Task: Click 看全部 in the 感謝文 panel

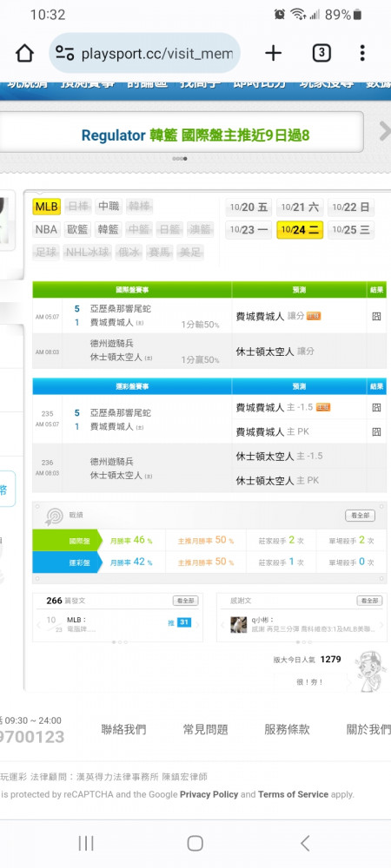Action: pyautogui.click(x=369, y=601)
